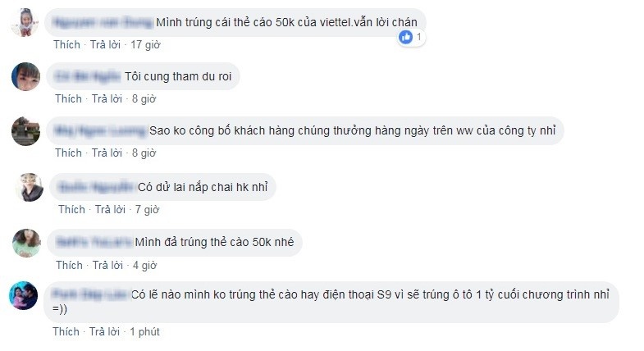Image resolution: width=644 pixels, height=351 pixels.
Task: Click the "1 phút" timestamp
Action: [146, 332]
